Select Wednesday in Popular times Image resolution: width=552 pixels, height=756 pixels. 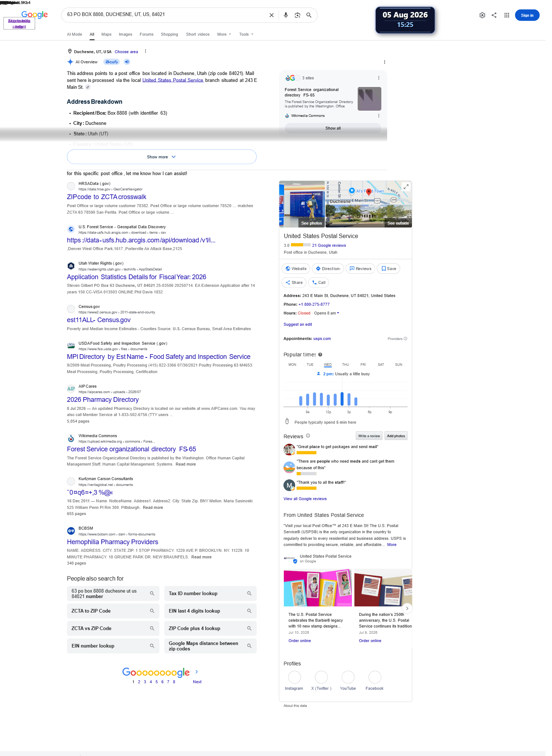pyautogui.click(x=328, y=365)
